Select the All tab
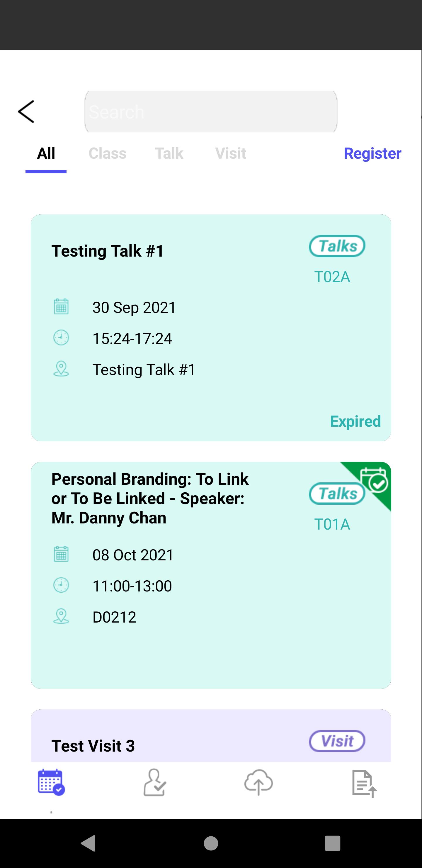Screen dimensions: 422x868 [46, 153]
